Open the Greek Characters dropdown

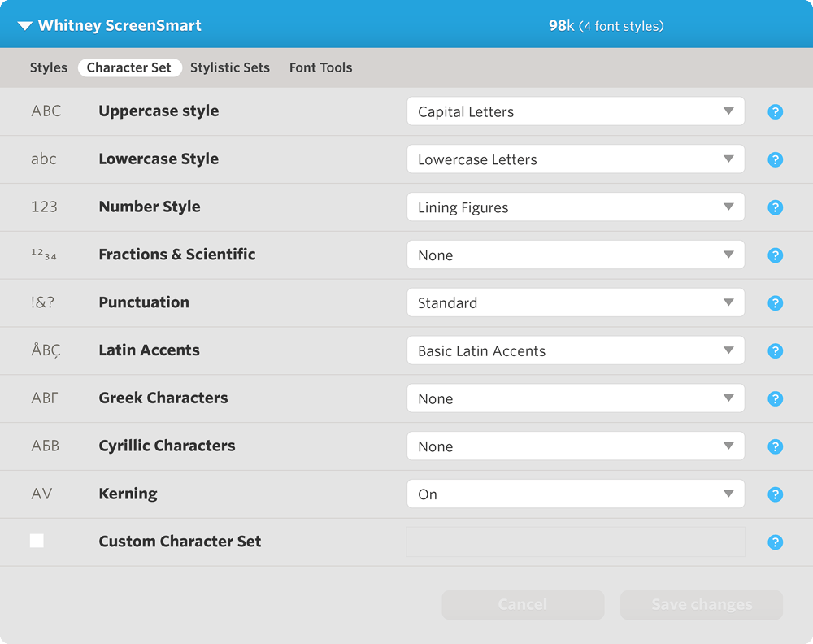576,398
